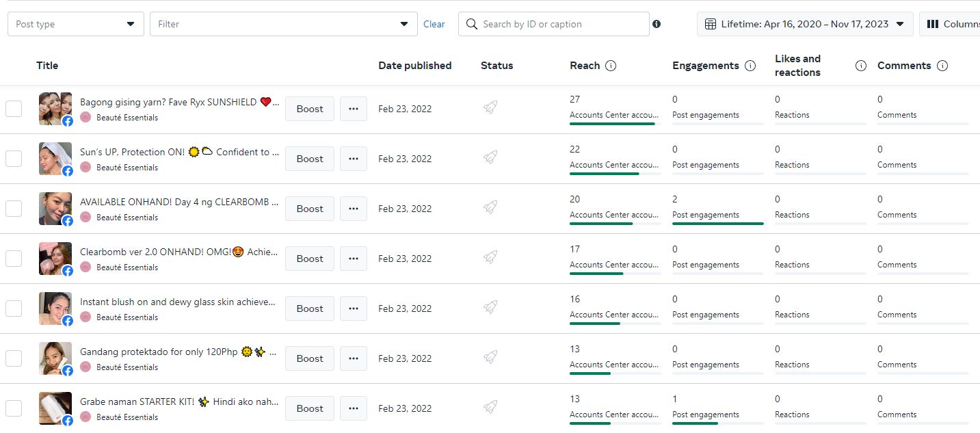Open more options for the Instant blush post
The image size is (980, 433).
353,309
